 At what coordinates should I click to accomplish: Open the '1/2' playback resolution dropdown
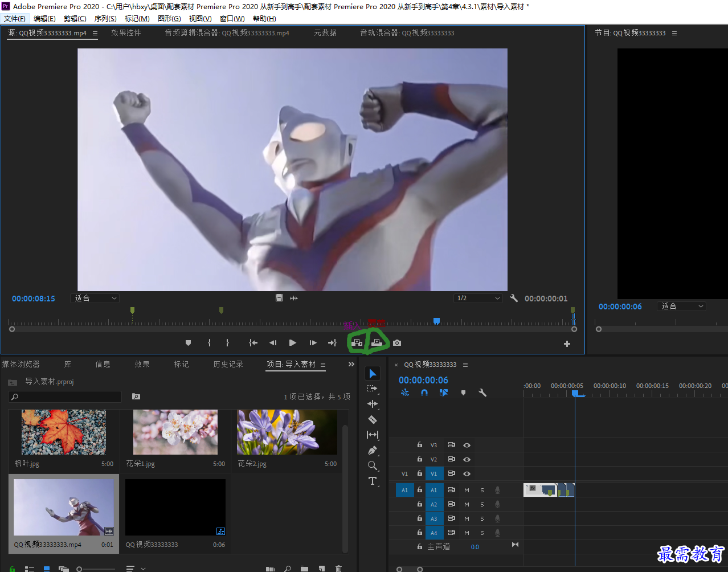click(x=478, y=298)
